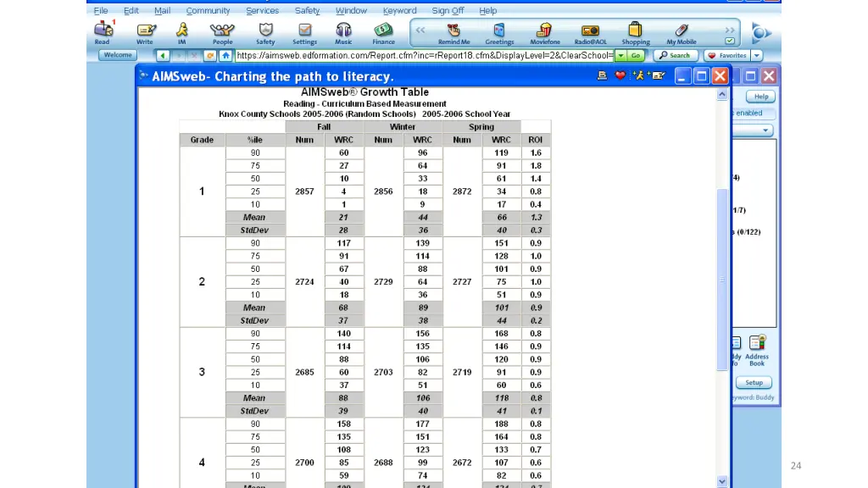This screenshot has height=488, width=868.
Task: Open the Services menu
Action: coord(263,10)
